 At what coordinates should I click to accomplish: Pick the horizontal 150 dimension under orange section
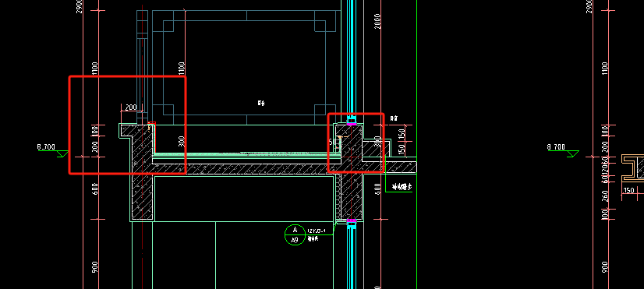coord(628,191)
